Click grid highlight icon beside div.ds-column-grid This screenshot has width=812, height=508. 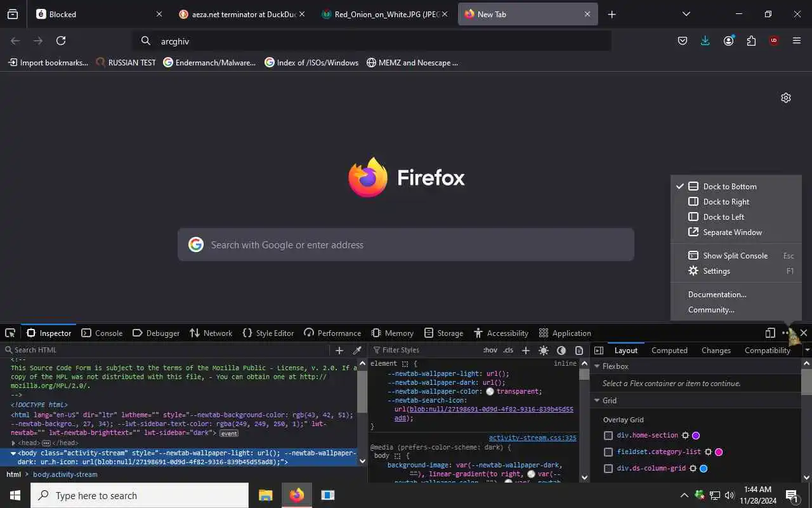[693, 469]
